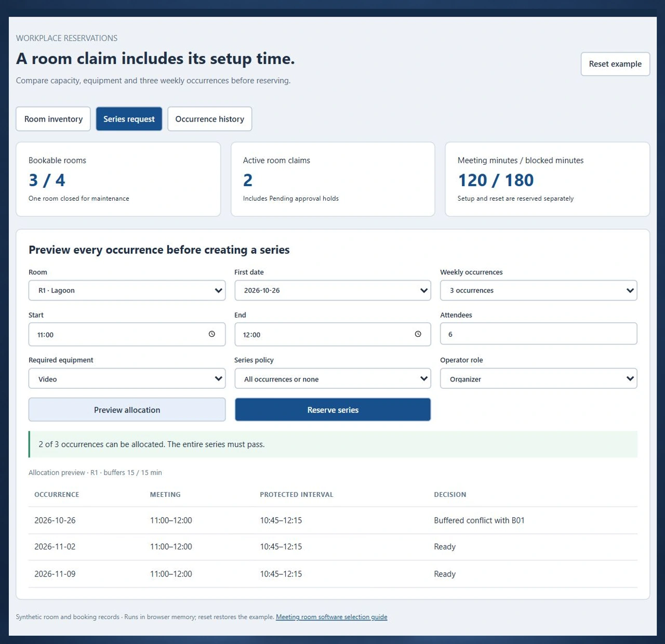Open the First date dropdown

point(332,291)
